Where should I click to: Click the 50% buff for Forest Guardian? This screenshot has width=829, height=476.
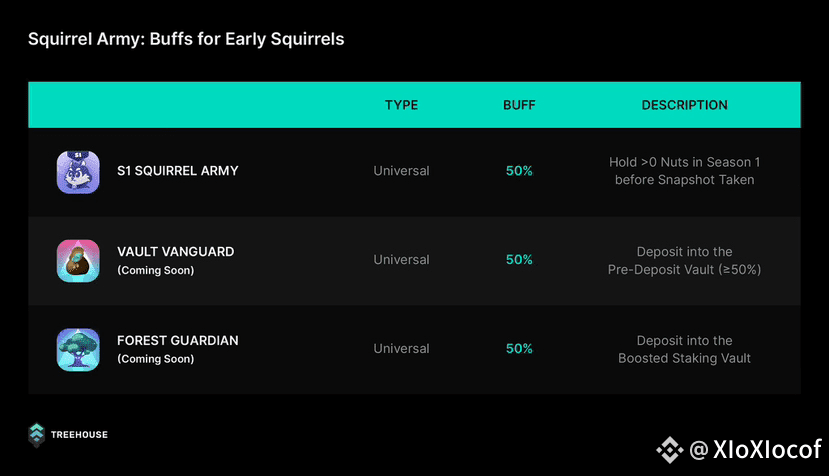point(519,349)
